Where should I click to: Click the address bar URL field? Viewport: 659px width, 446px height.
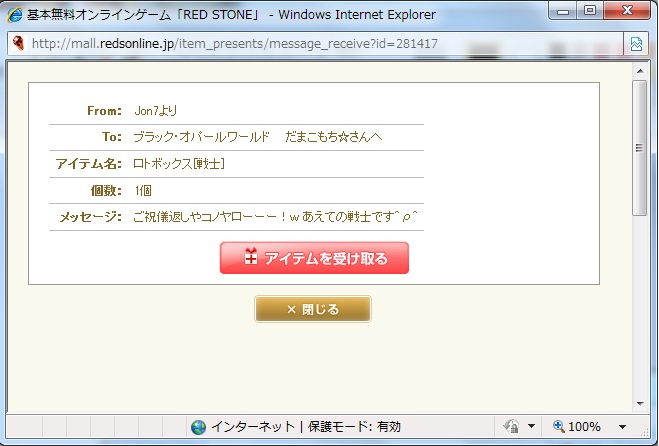[315, 43]
